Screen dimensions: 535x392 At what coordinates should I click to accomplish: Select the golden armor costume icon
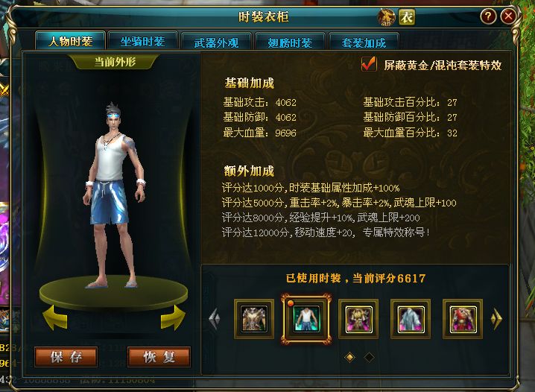coord(254,319)
